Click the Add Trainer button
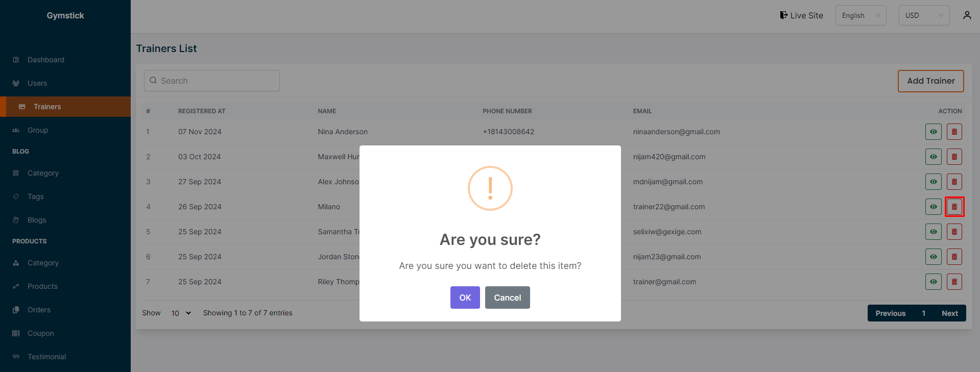 click(x=930, y=81)
